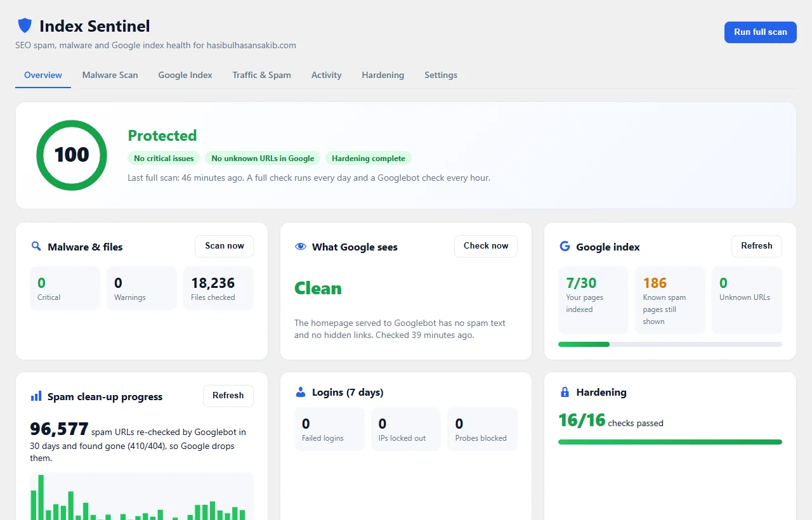Click the magnifier icon beside Malware & files
Image resolution: width=812 pixels, height=520 pixels.
tap(36, 246)
